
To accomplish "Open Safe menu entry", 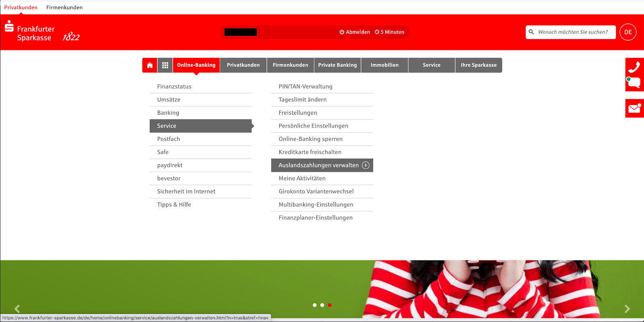I will [x=200, y=152].
